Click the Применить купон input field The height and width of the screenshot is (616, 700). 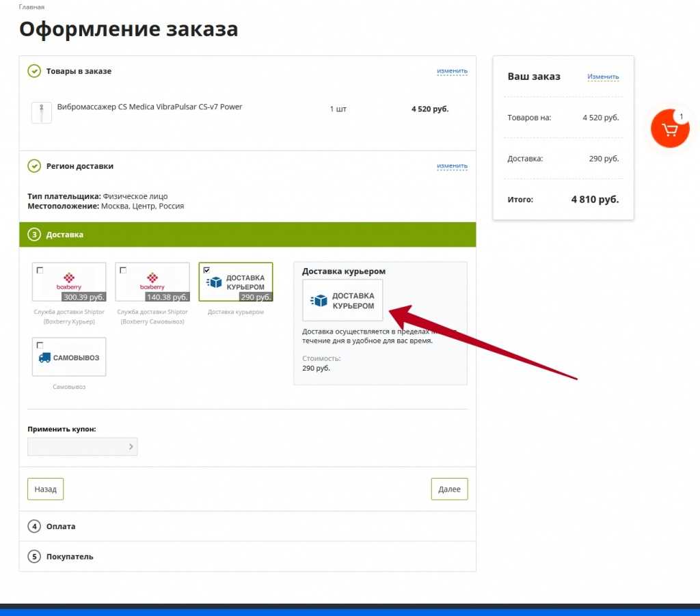pos(76,447)
